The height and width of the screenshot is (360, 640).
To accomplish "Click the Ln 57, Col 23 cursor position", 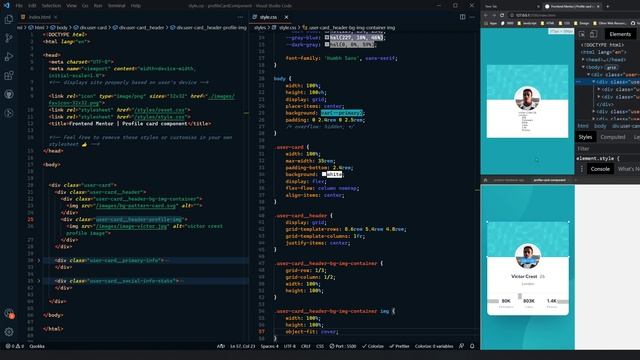I will tap(242, 346).
